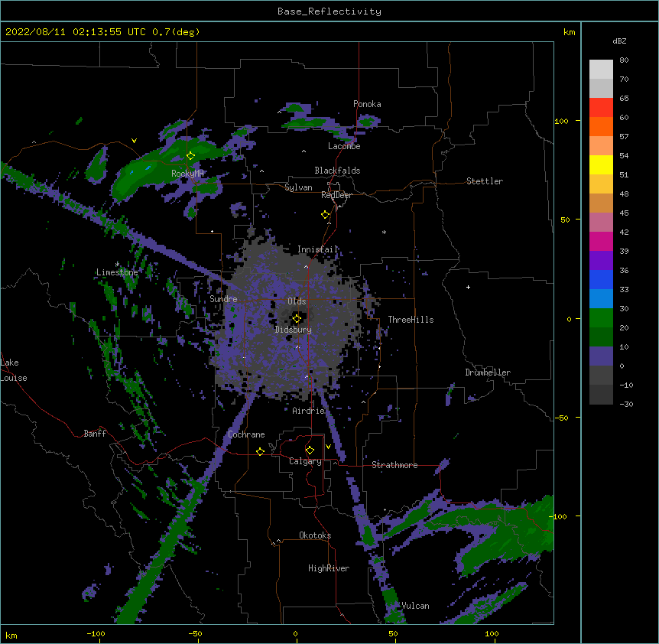Screen dimensions: 659x644
Task: Click the Sundre city label
Action: 223,299
